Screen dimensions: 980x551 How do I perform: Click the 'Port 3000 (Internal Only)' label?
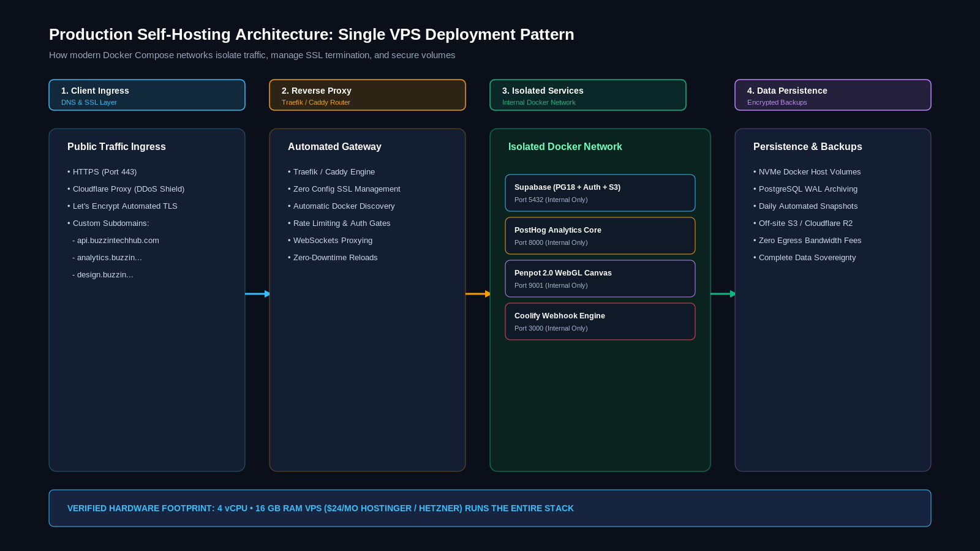coord(551,328)
